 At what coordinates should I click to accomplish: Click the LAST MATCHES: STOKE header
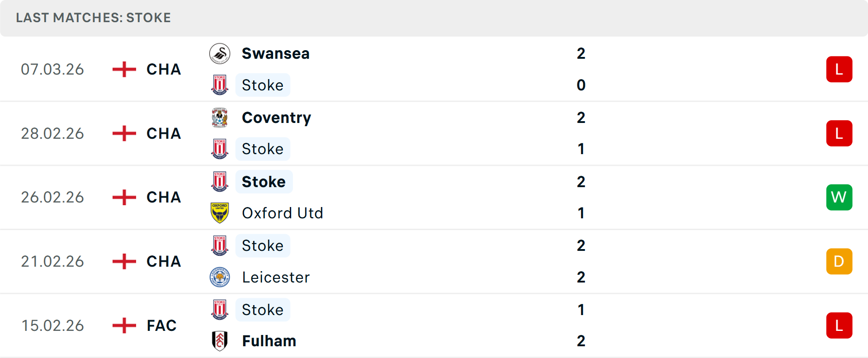click(93, 18)
